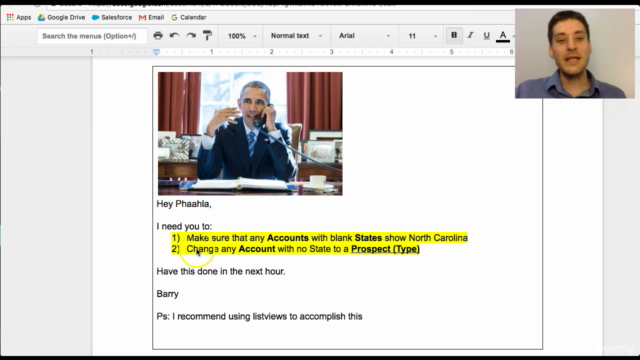The height and width of the screenshot is (360, 640).
Task: Click the Search the menus field
Action: point(92,36)
